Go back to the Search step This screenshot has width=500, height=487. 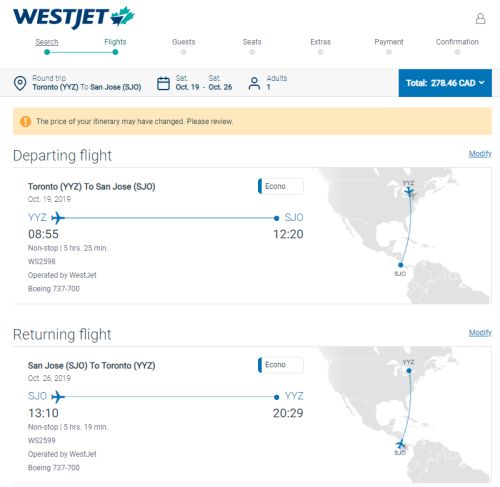pyautogui.click(x=47, y=42)
